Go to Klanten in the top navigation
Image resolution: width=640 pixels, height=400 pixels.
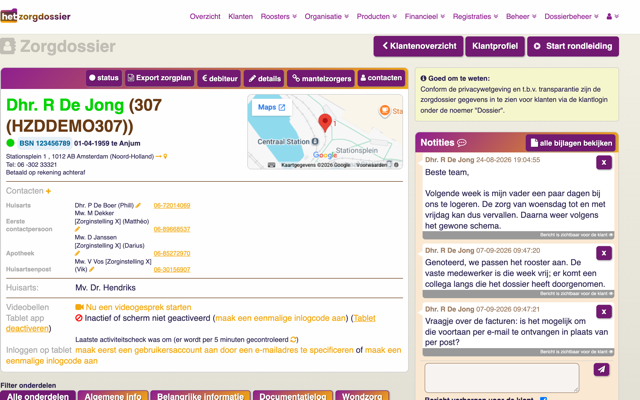(240, 16)
